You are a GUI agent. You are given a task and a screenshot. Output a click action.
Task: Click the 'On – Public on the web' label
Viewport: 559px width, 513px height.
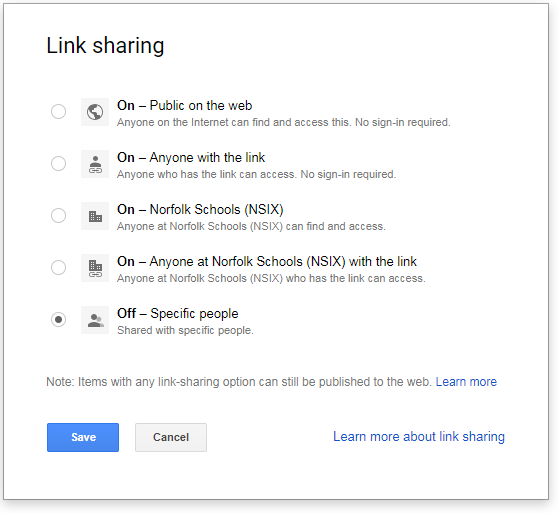[185, 106]
